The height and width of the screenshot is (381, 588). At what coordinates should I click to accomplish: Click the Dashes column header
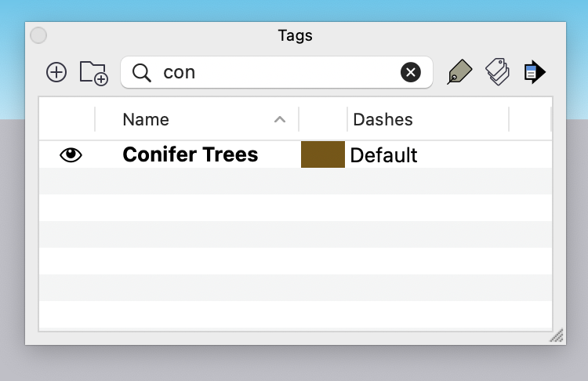point(428,120)
